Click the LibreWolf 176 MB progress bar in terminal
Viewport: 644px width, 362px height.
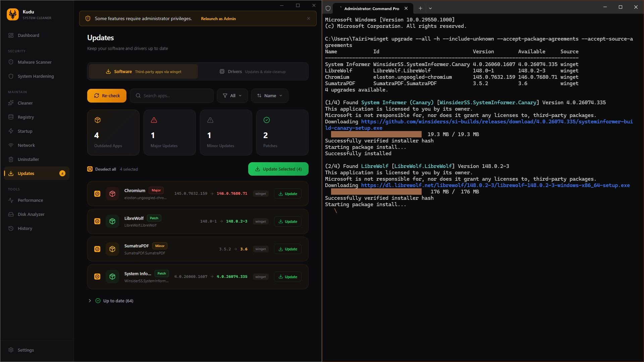pyautogui.click(x=376, y=192)
